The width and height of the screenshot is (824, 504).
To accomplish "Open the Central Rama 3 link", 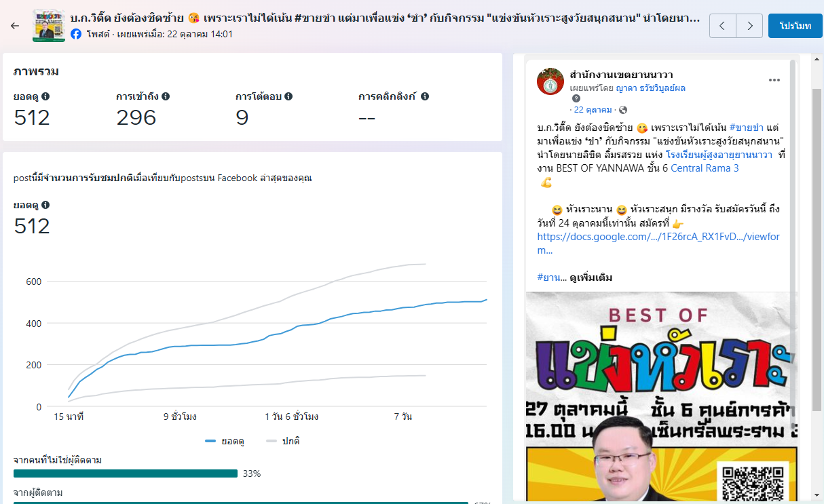I will tap(704, 168).
